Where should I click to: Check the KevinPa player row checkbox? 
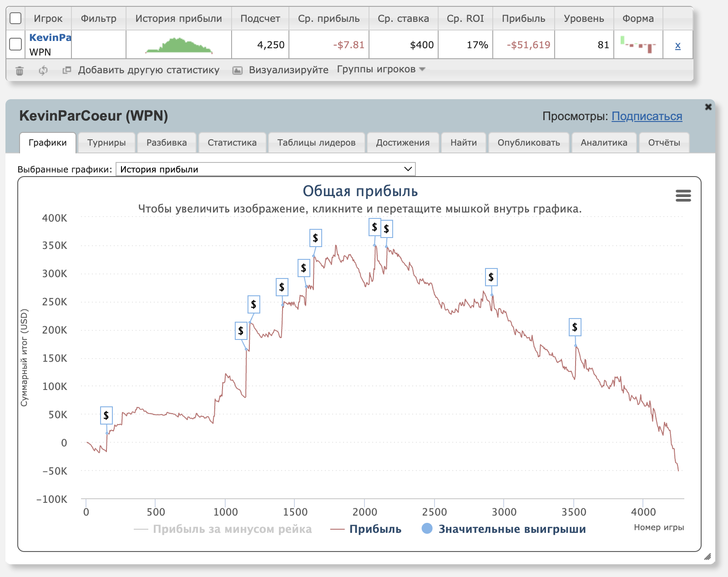tap(15, 44)
